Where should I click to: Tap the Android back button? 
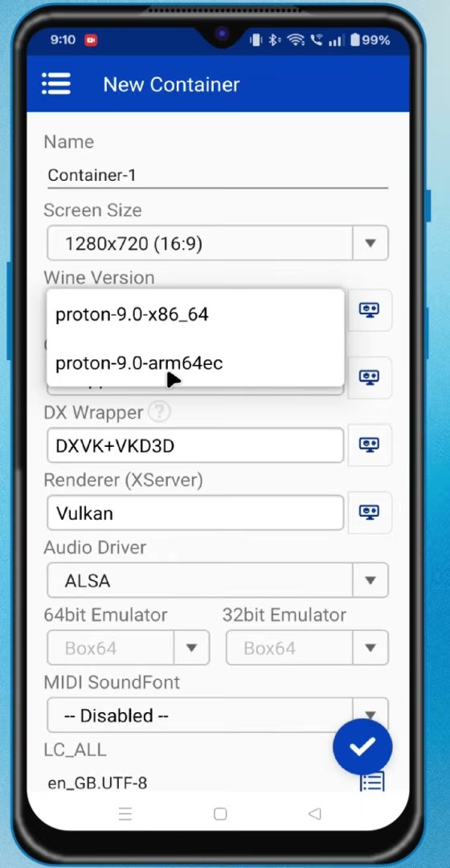coord(314,813)
